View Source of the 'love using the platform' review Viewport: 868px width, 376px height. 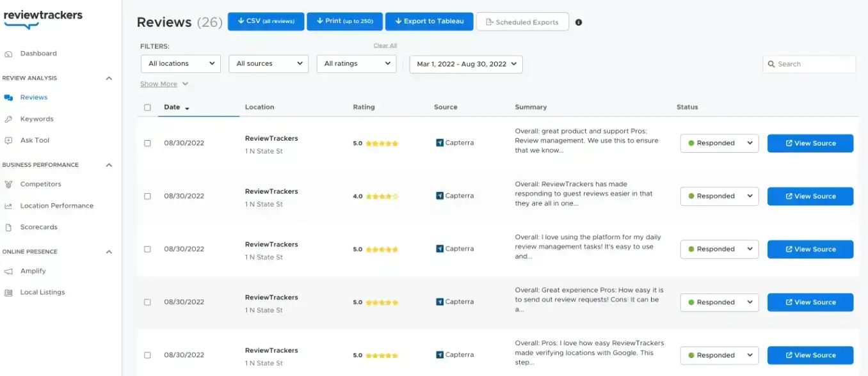810,249
